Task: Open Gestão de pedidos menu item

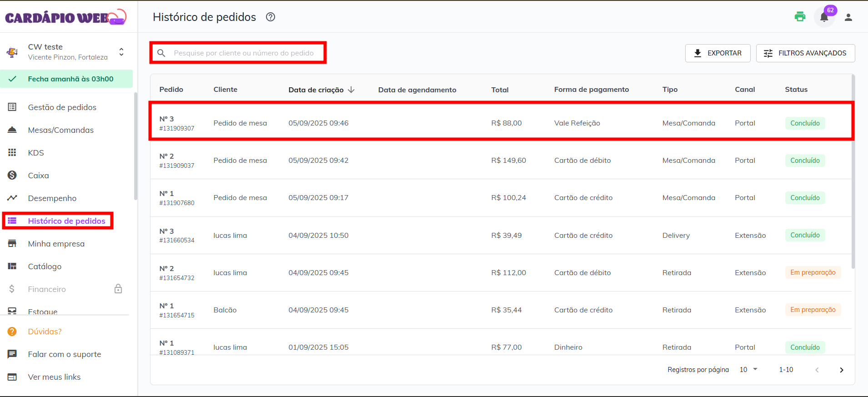Action: click(62, 107)
